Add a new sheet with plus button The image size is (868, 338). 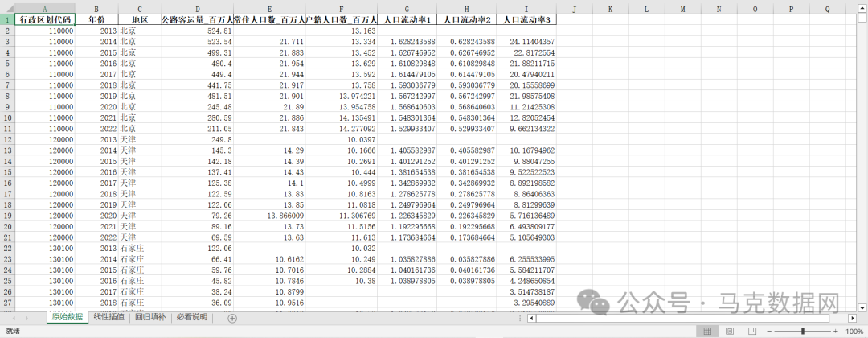point(232,318)
